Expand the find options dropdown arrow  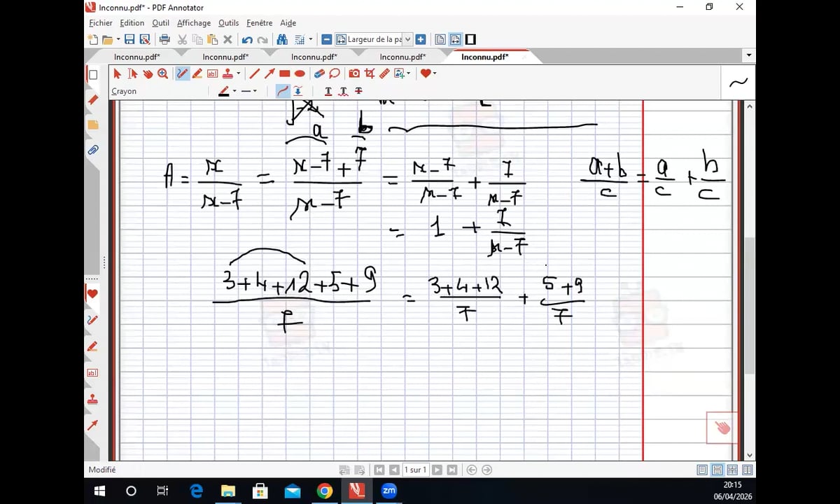(x=310, y=40)
